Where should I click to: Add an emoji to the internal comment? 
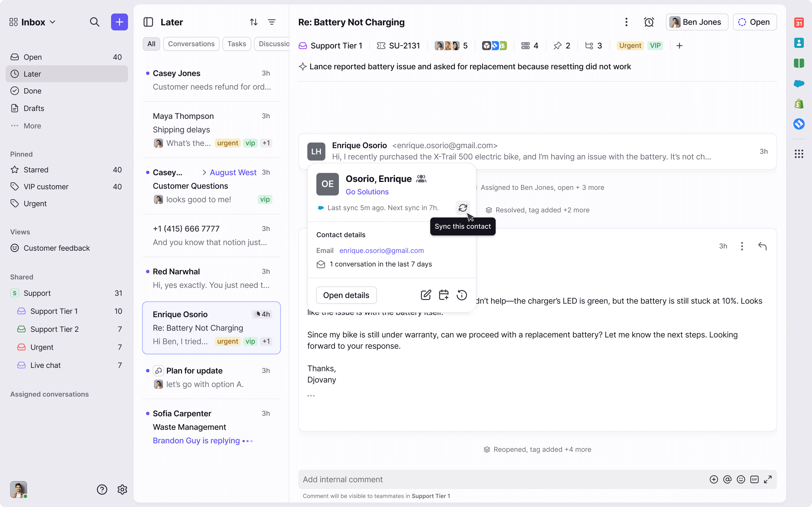(741, 479)
